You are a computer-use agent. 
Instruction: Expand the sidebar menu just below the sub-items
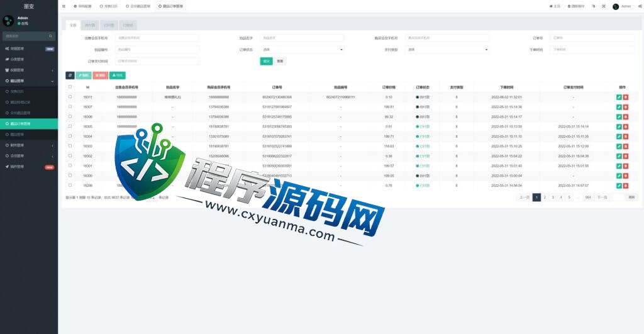pyautogui.click(x=29, y=145)
